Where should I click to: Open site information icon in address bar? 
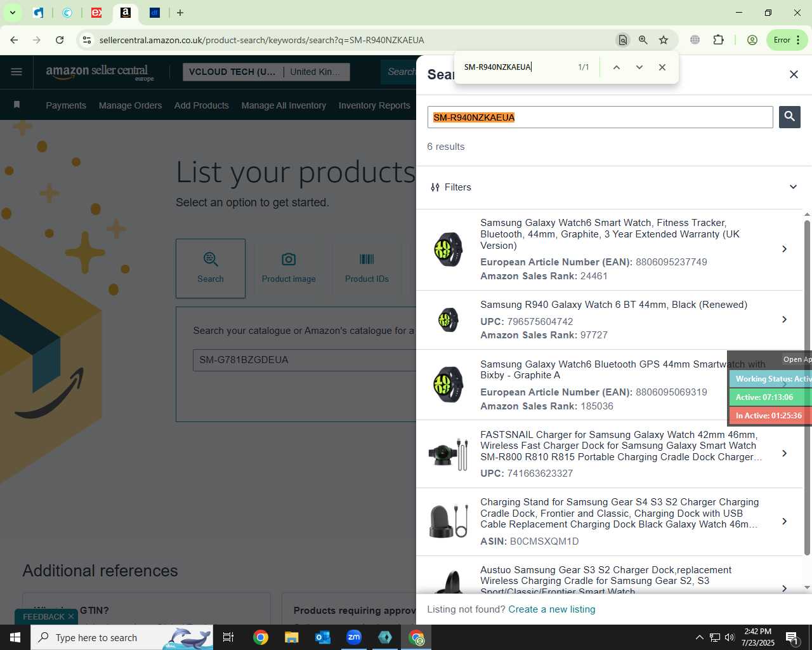[x=87, y=40]
